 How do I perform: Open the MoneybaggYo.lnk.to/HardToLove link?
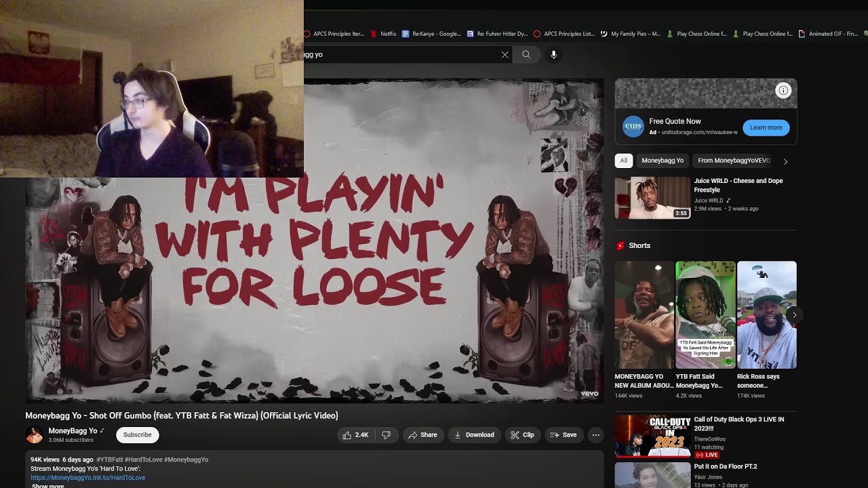(88, 478)
